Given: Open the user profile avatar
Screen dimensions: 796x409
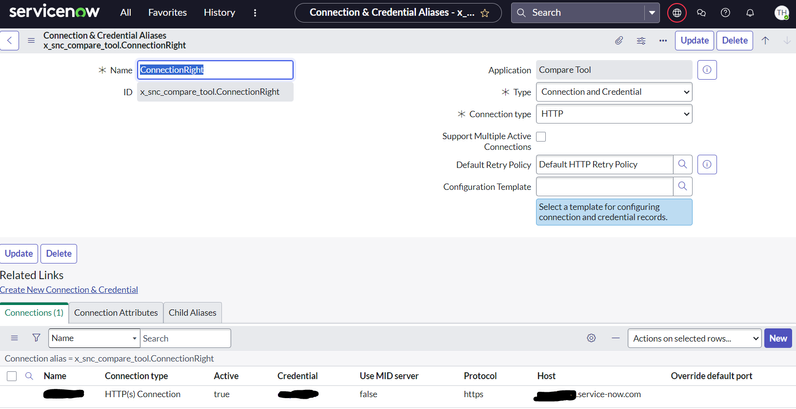Looking at the screenshot, I should (782, 13).
